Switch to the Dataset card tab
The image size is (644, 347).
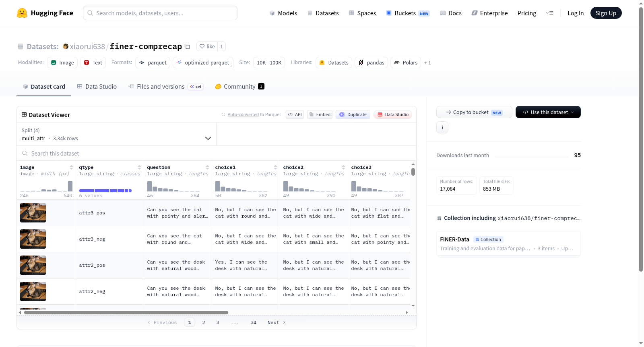pyautogui.click(x=43, y=86)
